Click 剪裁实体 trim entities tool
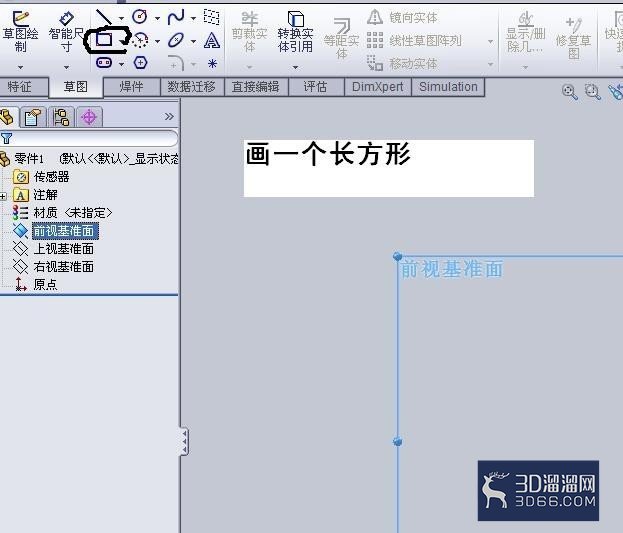The width and height of the screenshot is (623, 533). pyautogui.click(x=250, y=32)
